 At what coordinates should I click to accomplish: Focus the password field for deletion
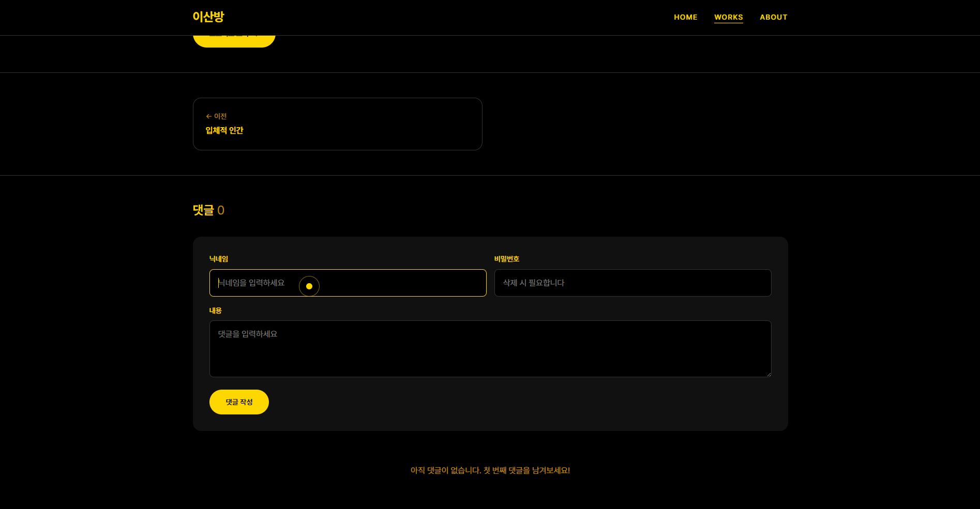point(632,283)
